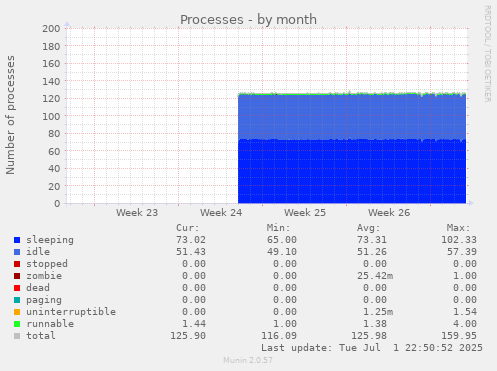Click the 'Avg:' column header
Image resolution: width=497 pixels, height=371 pixels.
coord(369,228)
